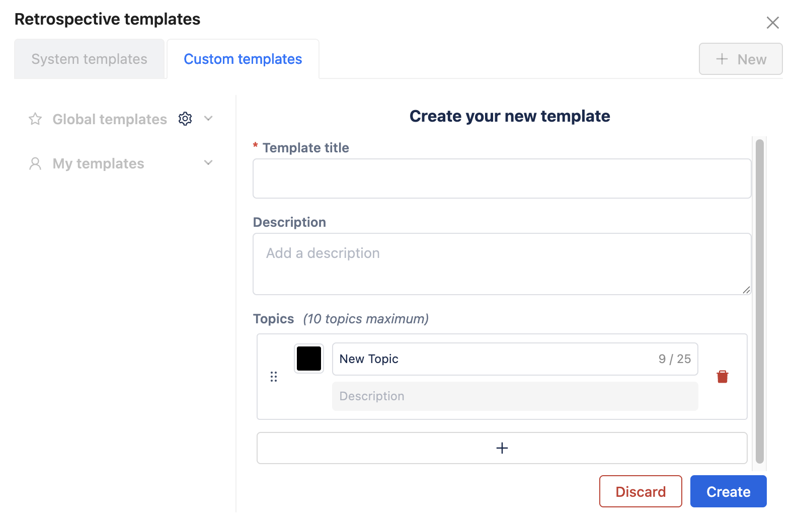The width and height of the screenshot is (796, 532).
Task: Add another topic with the plus button
Action: tap(502, 448)
